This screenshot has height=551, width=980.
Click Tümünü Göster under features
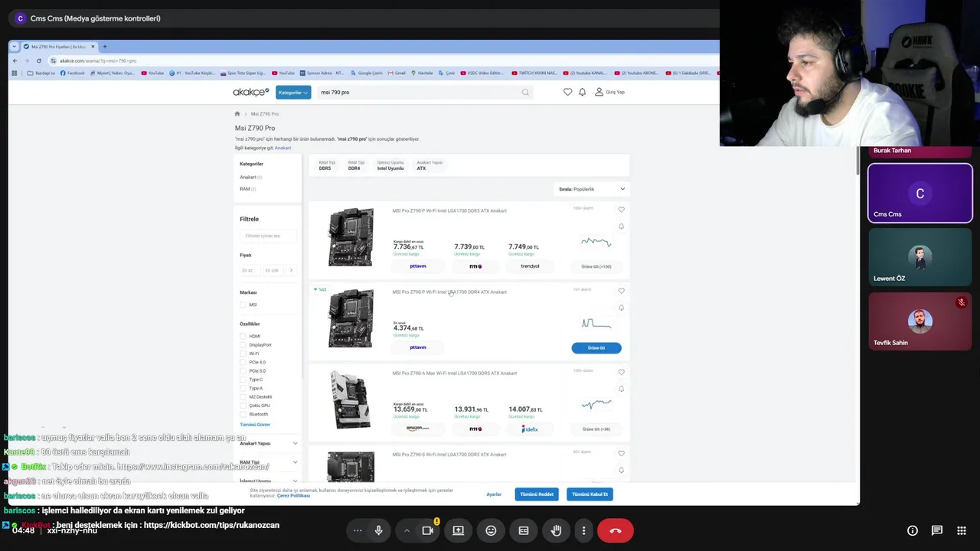[255, 425]
